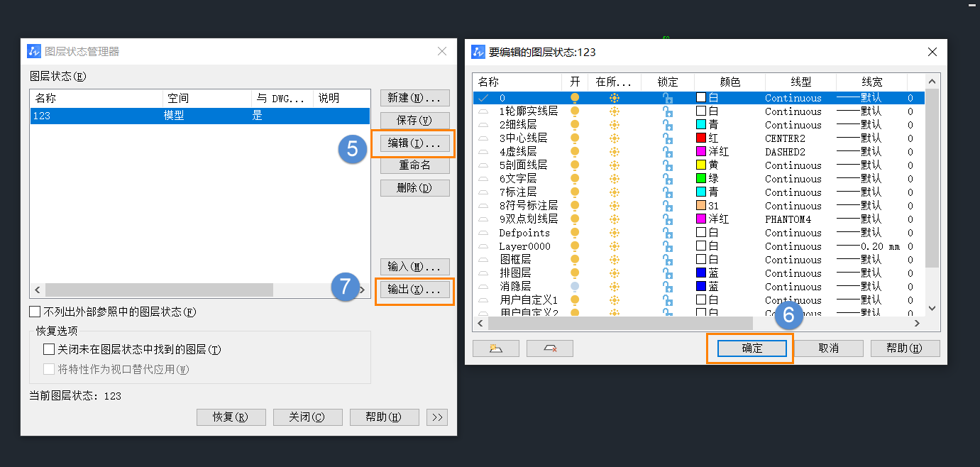Click the lock icon for layer Defpoints
This screenshot has height=467, width=980.
tap(668, 233)
